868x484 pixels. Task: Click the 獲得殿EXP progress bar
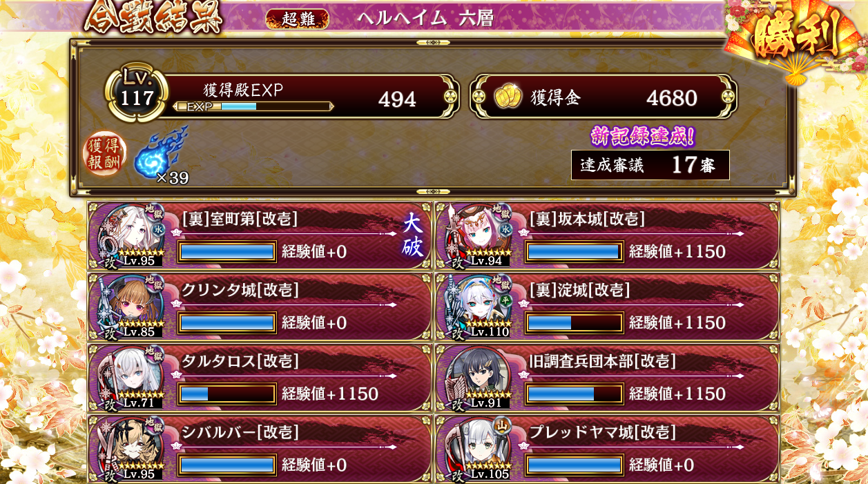253,106
